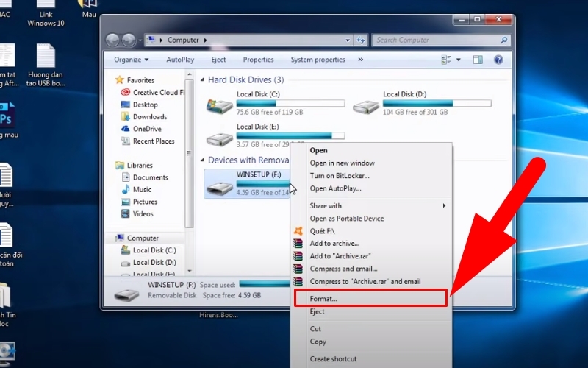Expand the address bar history dropdown
This screenshot has width=588, height=368.
point(348,40)
